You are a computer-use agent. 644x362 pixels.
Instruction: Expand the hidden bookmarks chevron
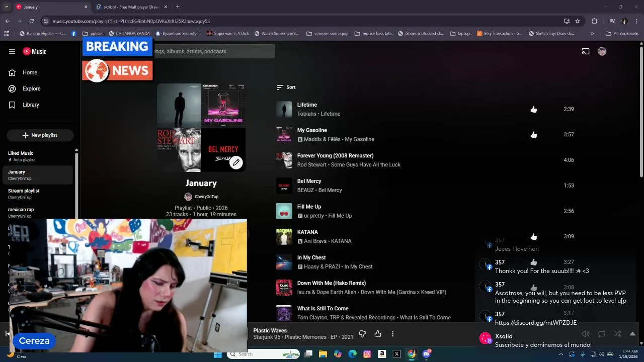pos(592,34)
